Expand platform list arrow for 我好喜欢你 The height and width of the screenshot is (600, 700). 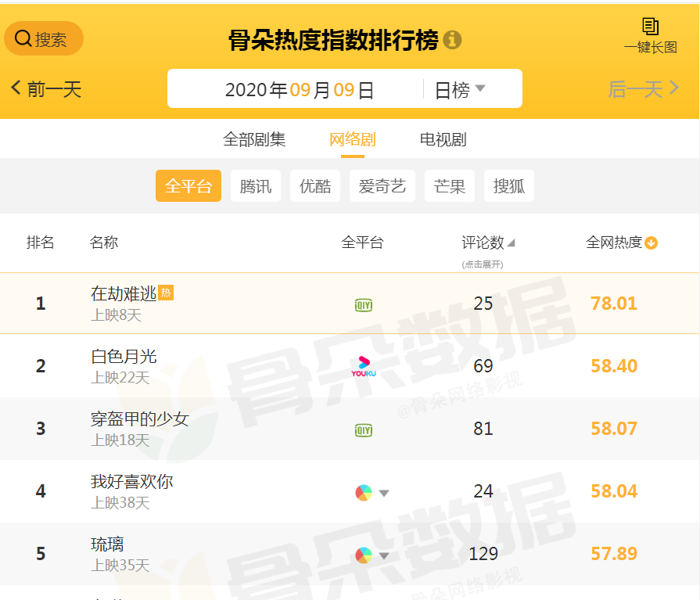click(x=384, y=493)
